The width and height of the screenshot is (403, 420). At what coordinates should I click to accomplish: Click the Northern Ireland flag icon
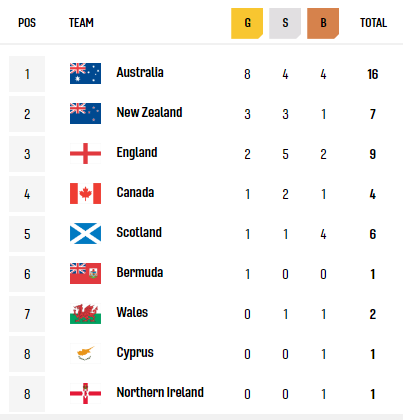[x=85, y=393]
